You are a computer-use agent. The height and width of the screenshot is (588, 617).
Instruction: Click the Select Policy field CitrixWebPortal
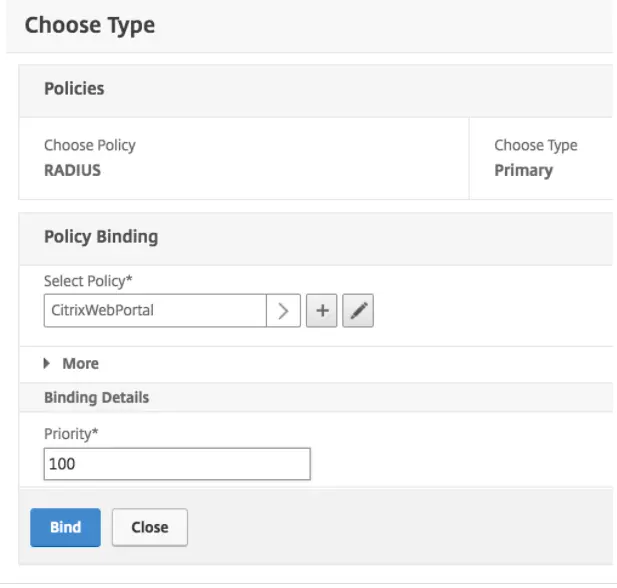pyautogui.click(x=155, y=311)
